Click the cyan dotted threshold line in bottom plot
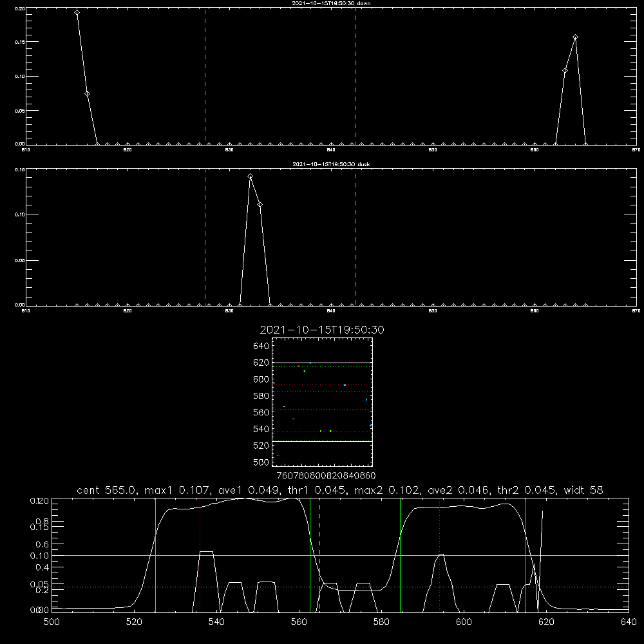Image resolution: width=644 pixels, height=644 pixels. pyautogui.click(x=340, y=587)
